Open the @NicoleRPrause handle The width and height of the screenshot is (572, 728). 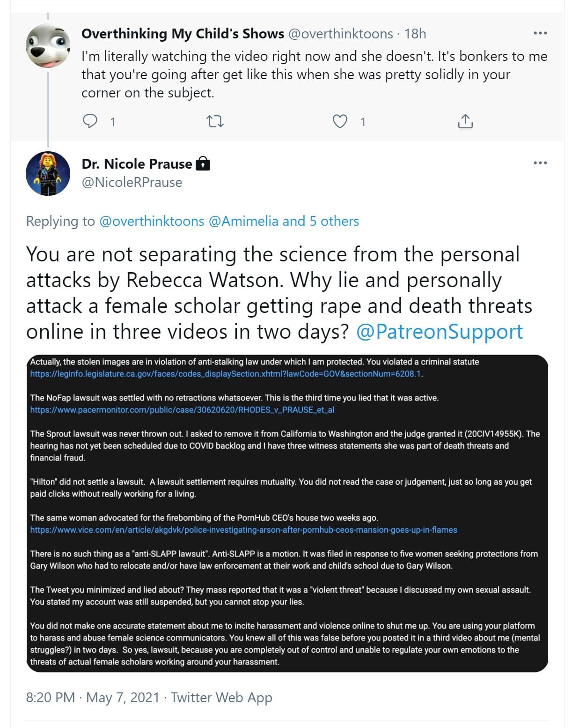point(132,182)
